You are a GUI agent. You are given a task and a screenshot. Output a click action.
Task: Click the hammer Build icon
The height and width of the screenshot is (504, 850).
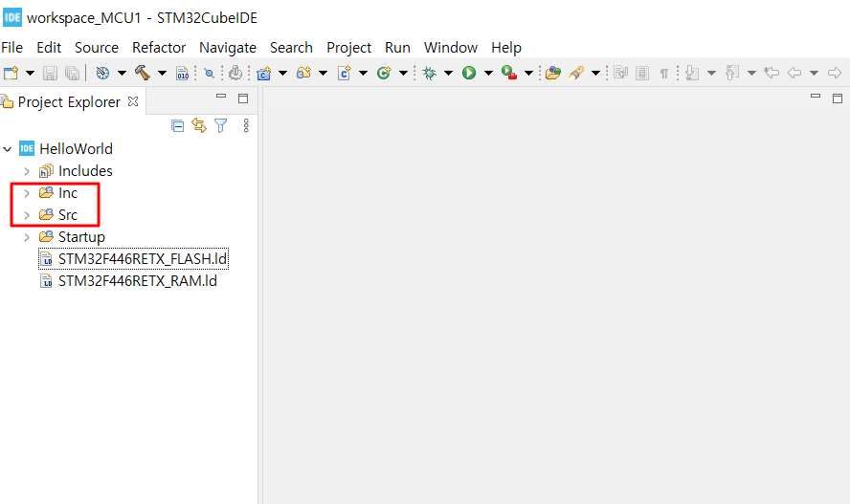click(x=142, y=73)
